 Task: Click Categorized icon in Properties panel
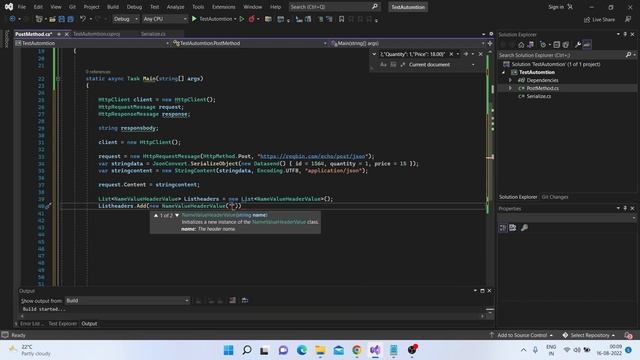(x=503, y=228)
